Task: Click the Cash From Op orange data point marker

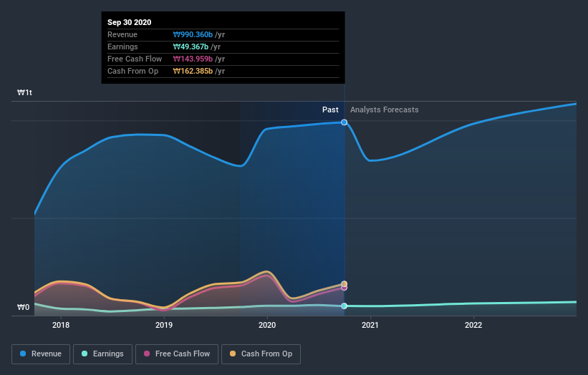Action: pyautogui.click(x=344, y=283)
